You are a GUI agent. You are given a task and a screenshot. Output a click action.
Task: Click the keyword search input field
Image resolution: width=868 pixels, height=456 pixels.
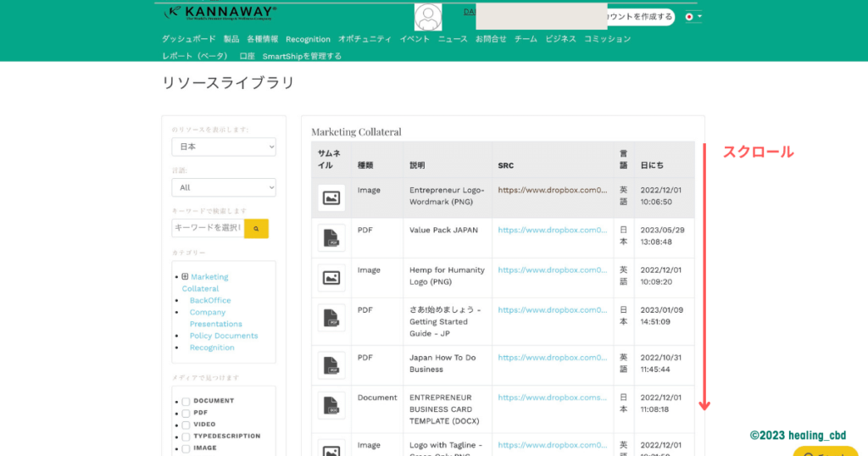pos(208,228)
